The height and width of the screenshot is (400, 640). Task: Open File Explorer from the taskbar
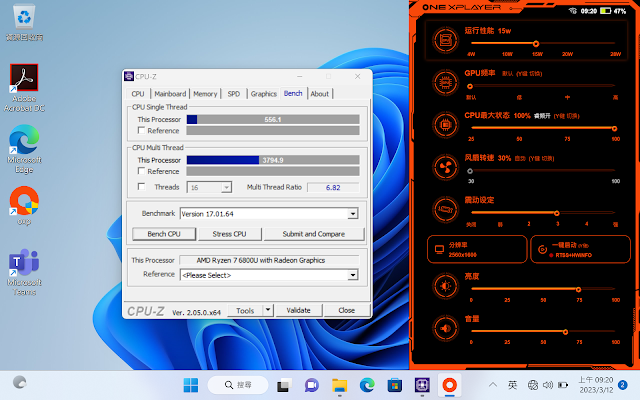[x=339, y=385]
